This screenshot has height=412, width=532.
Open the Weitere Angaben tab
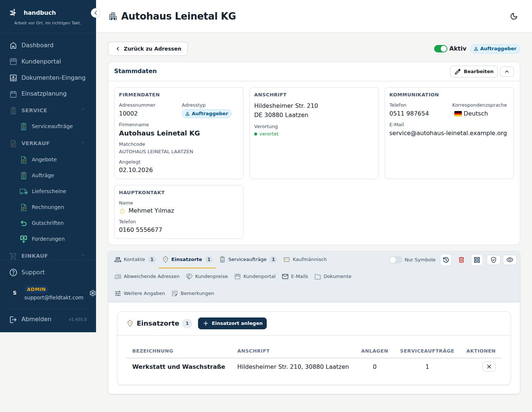tap(140, 293)
